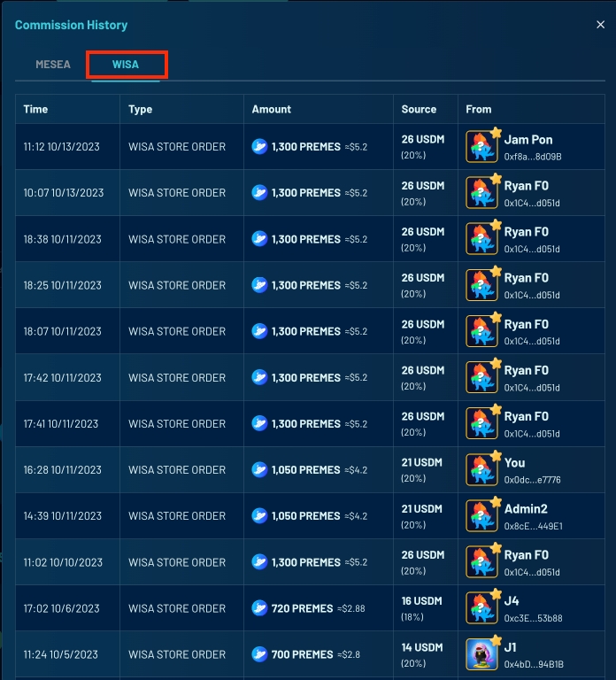
Task: Click the Jam Pon user name
Action: point(528,140)
